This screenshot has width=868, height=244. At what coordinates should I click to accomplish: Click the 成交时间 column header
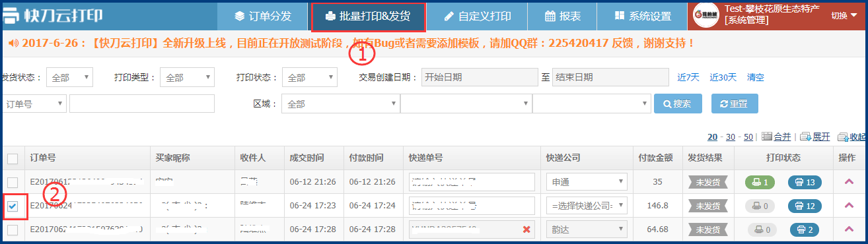coord(307,158)
